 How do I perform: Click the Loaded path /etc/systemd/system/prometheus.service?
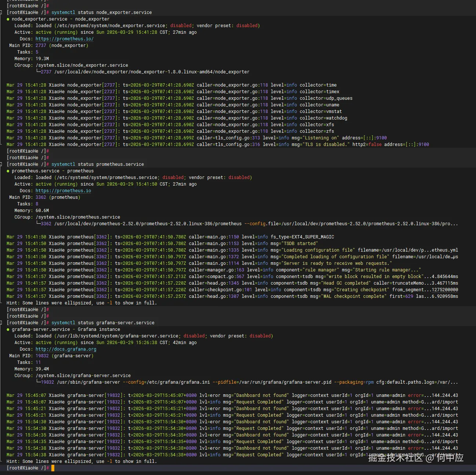tap(107, 178)
